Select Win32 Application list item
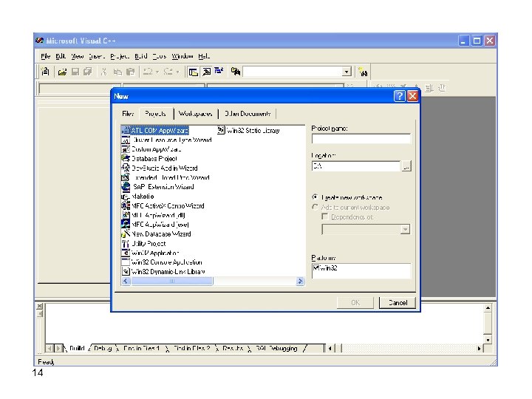 click(x=150, y=253)
